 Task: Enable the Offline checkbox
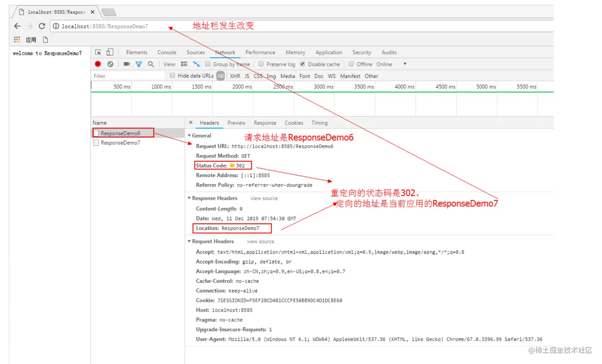tap(351, 64)
